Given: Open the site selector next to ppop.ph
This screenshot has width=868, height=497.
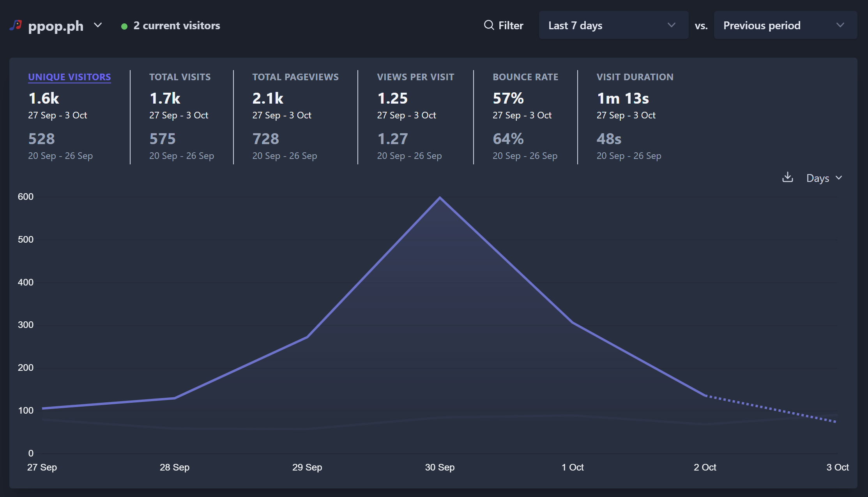Looking at the screenshot, I should tap(98, 25).
